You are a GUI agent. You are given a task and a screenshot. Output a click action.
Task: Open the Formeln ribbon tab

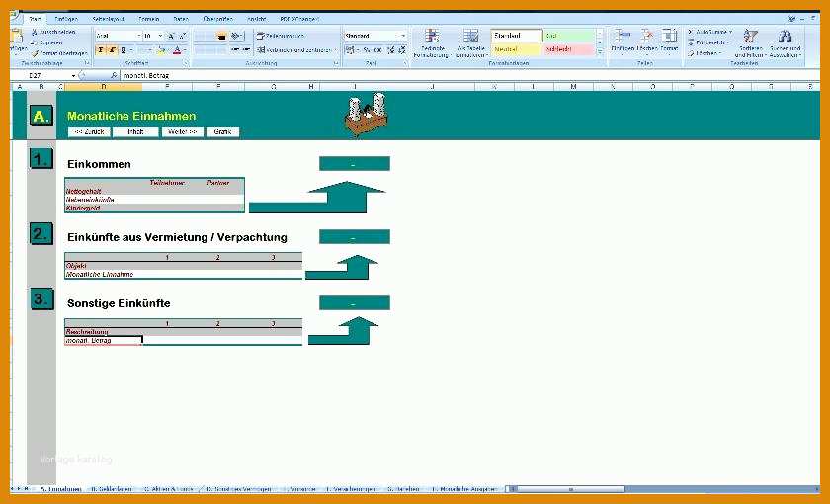point(149,19)
